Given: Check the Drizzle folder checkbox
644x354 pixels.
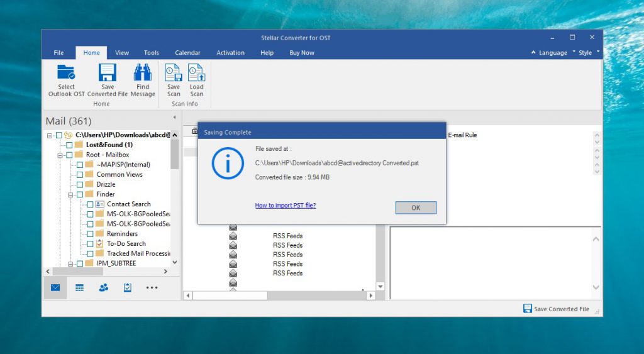Looking at the screenshot, I should 80,184.
